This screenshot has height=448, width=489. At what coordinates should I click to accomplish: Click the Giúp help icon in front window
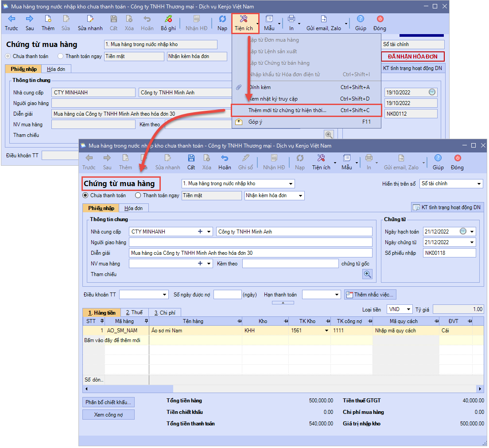point(438,159)
